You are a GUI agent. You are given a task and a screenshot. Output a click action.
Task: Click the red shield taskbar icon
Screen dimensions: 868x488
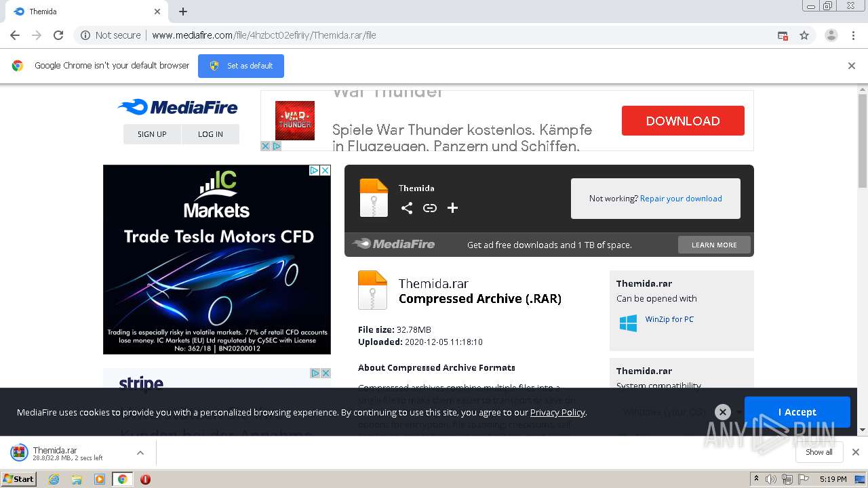coord(145,479)
